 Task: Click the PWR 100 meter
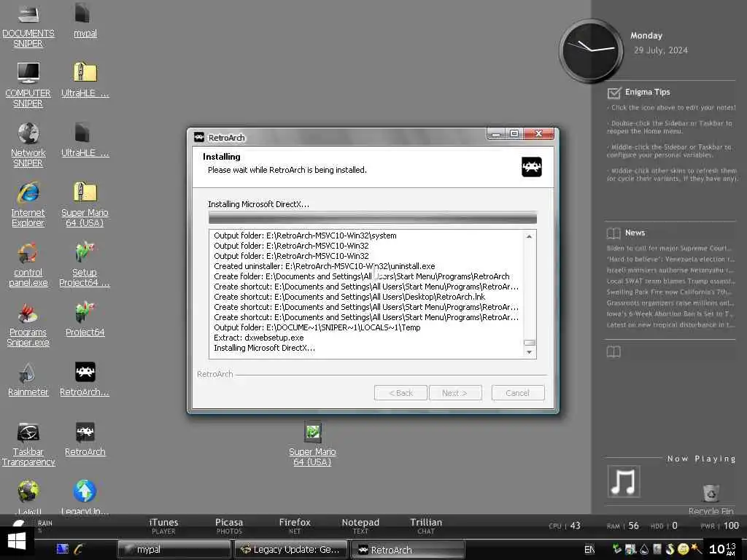(720, 526)
